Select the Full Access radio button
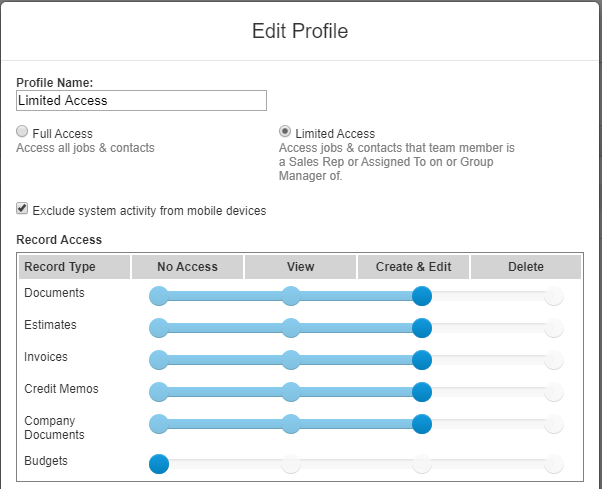 pos(23,133)
